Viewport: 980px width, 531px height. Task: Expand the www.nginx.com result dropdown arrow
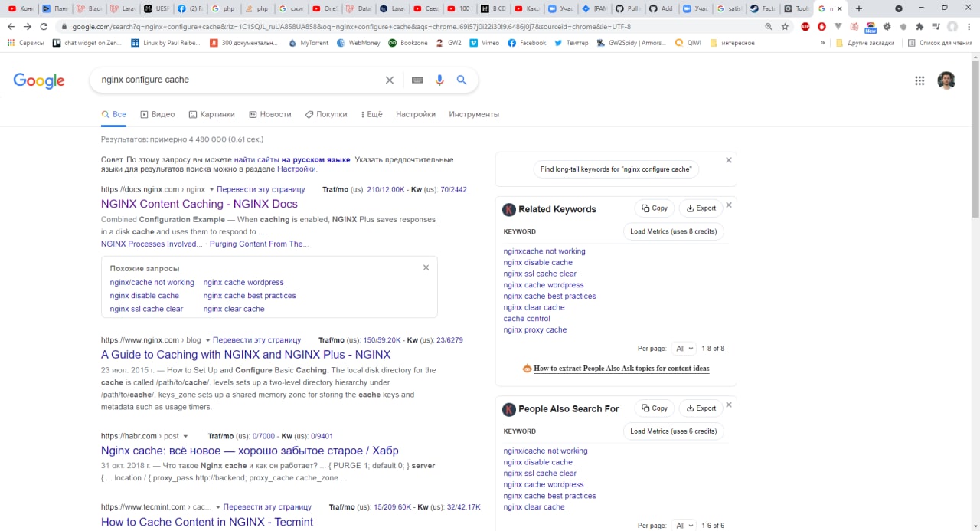(x=207, y=340)
